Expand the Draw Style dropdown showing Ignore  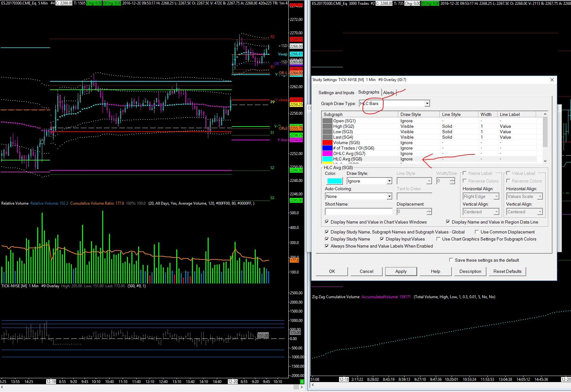click(x=389, y=181)
